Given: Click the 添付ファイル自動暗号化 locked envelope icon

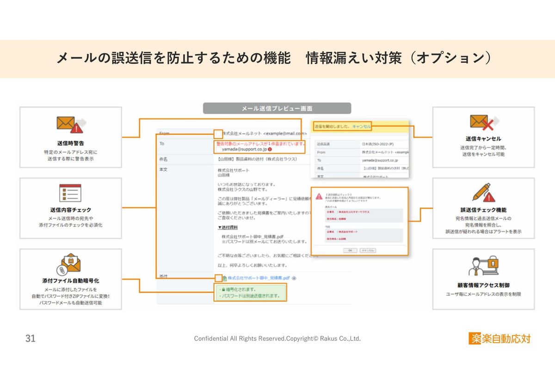Looking at the screenshot, I should [x=70, y=264].
